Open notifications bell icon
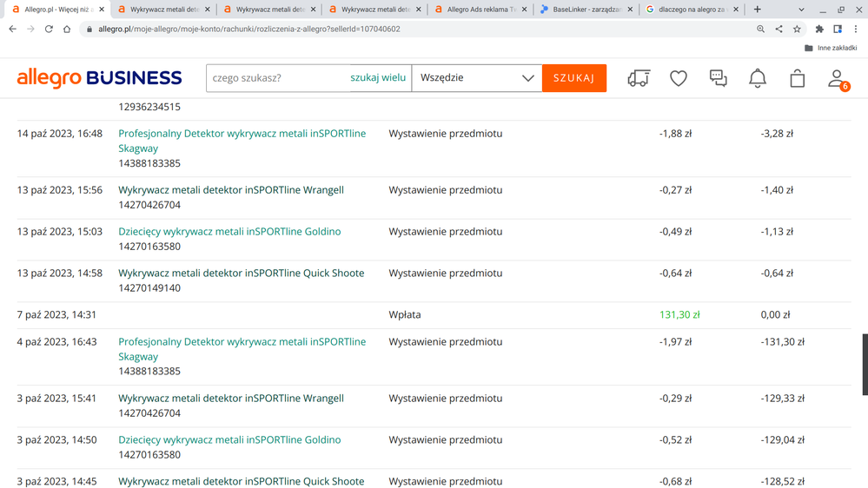Image resolution: width=868 pixels, height=488 pixels. coord(758,78)
